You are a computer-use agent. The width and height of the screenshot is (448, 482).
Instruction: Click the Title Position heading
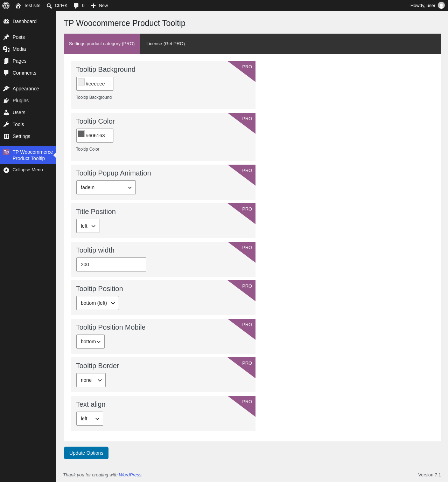click(x=96, y=212)
